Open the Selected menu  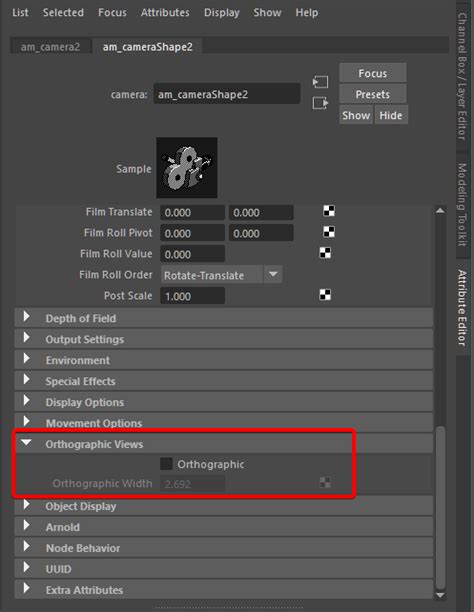coord(63,12)
